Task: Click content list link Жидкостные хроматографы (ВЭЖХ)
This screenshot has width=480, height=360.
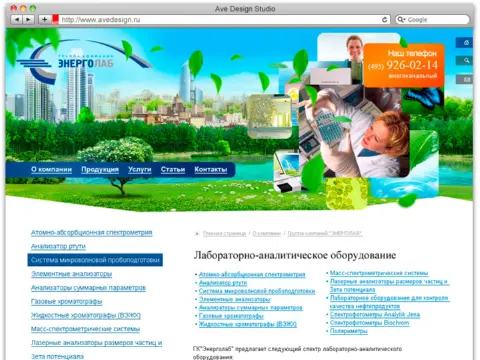Action: (x=248, y=324)
